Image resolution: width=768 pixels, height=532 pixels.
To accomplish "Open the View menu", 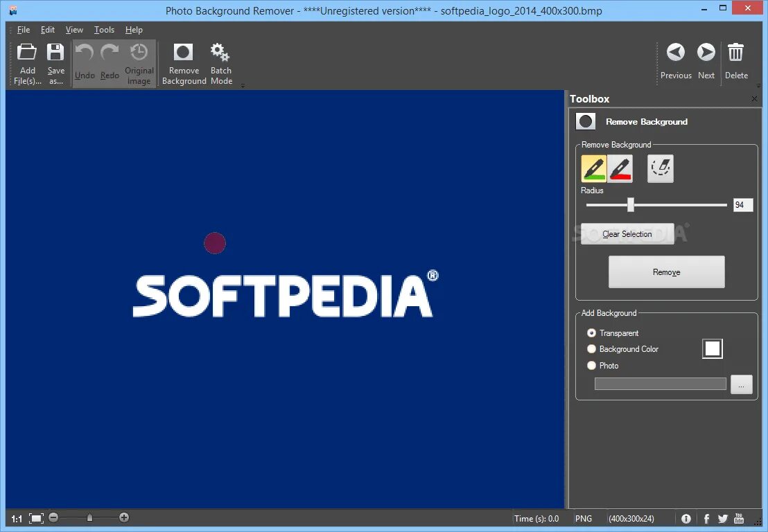I will pyautogui.click(x=74, y=30).
